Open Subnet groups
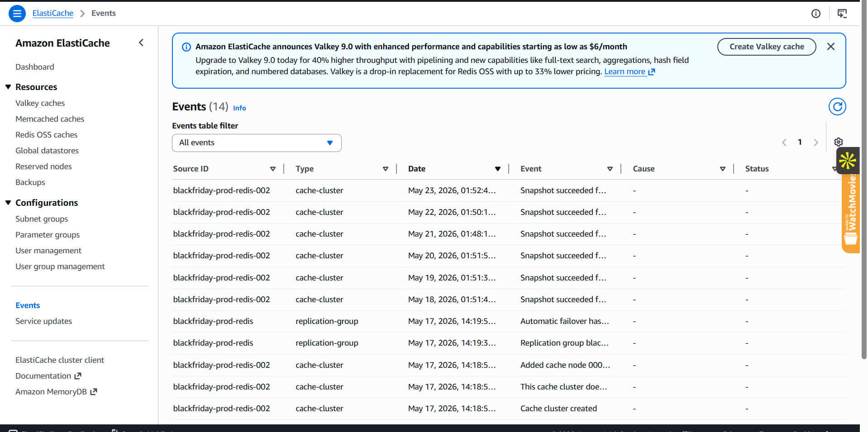The width and height of the screenshot is (868, 432). [x=42, y=219]
